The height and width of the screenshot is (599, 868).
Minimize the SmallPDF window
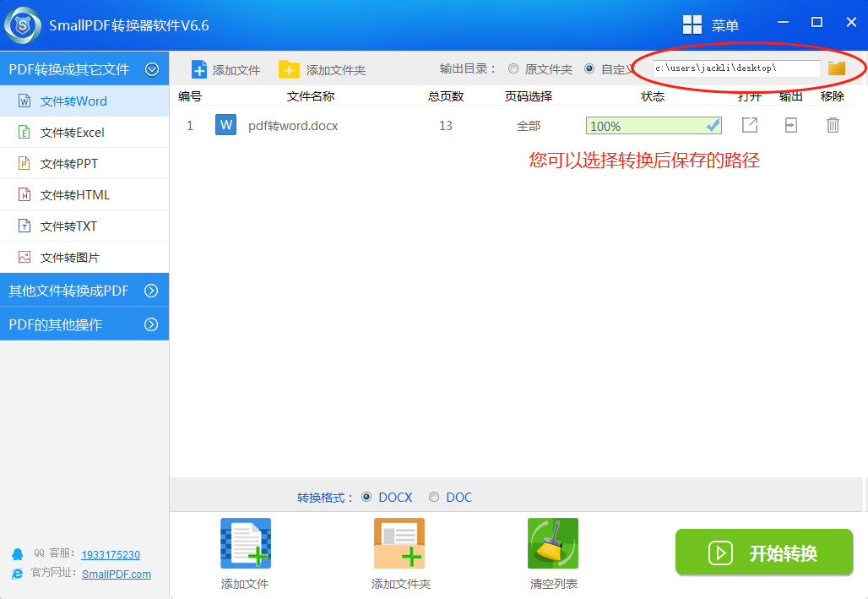coord(783,22)
